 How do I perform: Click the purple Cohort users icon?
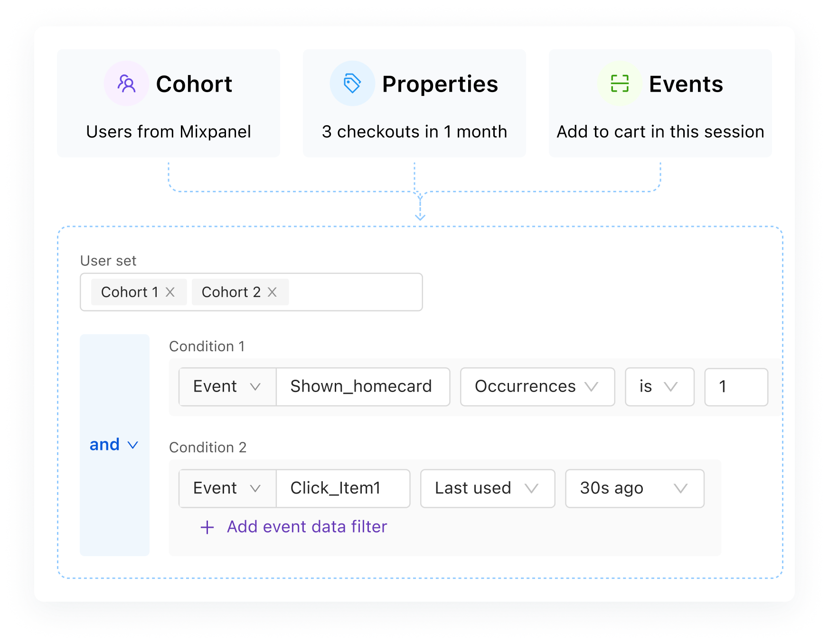126,83
